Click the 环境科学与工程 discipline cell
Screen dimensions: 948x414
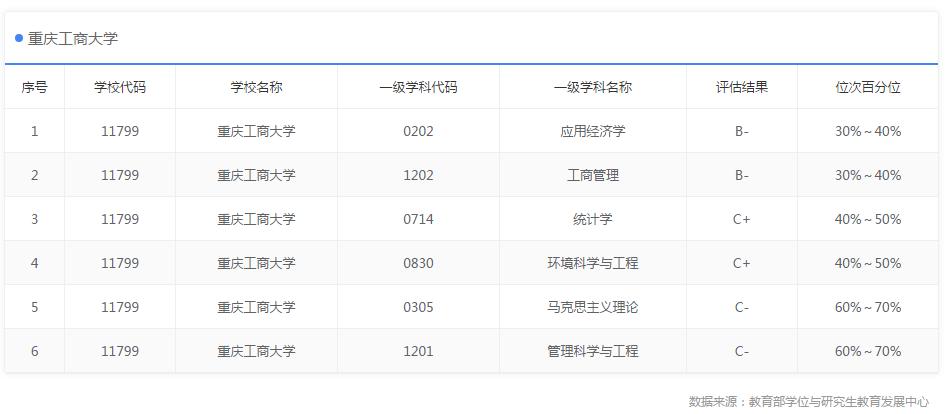click(x=592, y=263)
